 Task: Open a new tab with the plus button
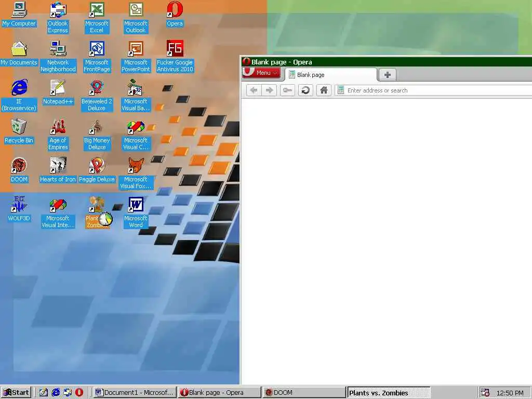(x=388, y=75)
